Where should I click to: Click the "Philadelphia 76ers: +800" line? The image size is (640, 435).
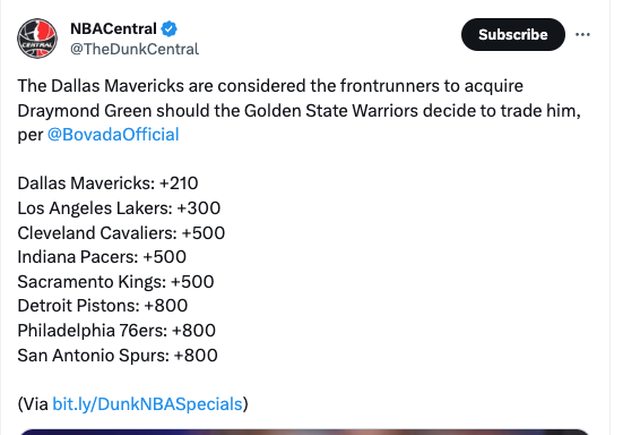point(116,330)
